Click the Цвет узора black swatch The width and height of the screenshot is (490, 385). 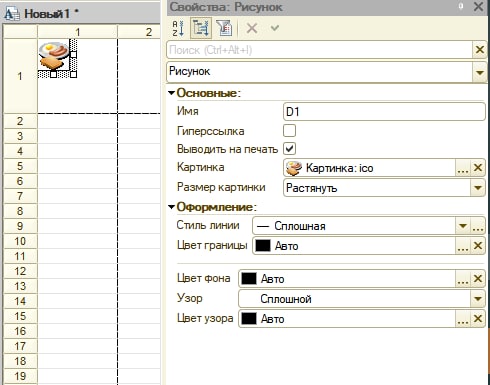click(249, 319)
